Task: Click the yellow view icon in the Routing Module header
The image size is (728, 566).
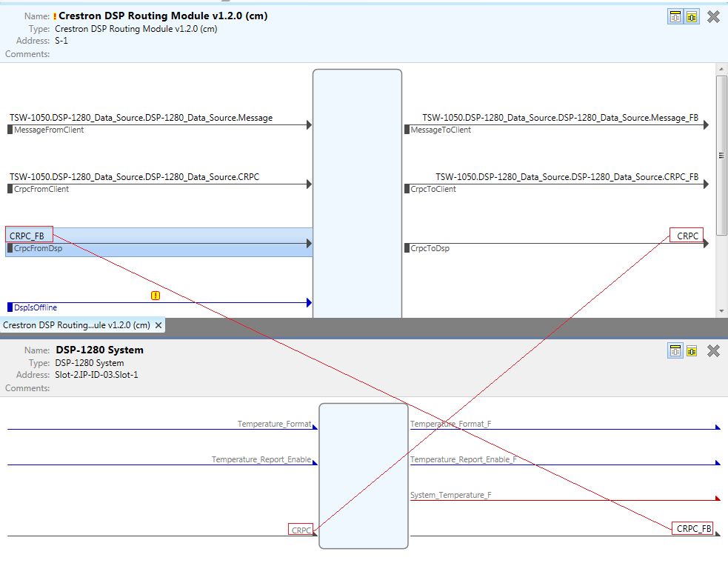Action: tap(692, 17)
